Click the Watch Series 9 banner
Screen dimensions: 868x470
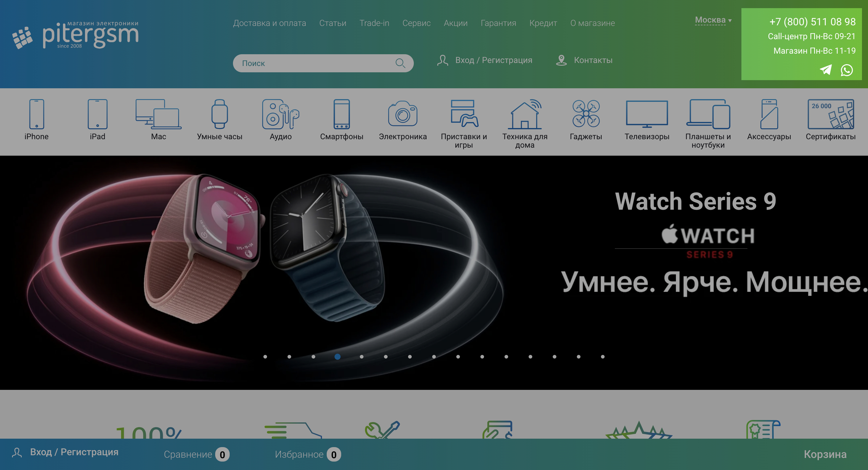click(434, 272)
